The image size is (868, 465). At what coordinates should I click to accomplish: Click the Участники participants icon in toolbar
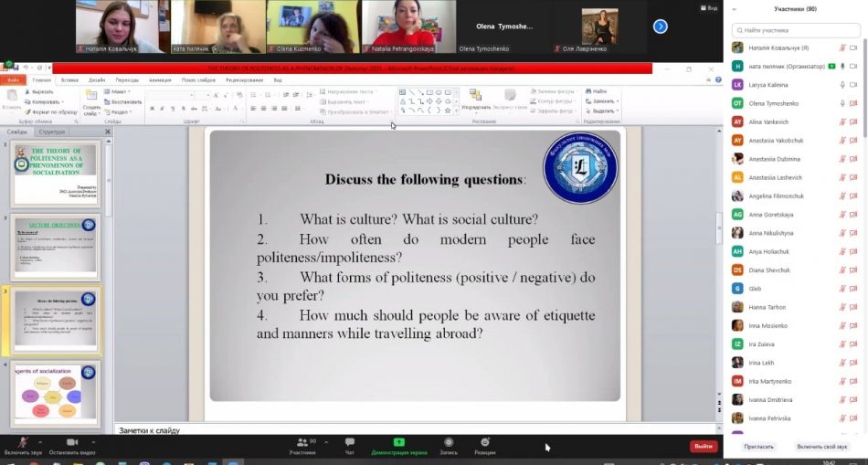302,443
